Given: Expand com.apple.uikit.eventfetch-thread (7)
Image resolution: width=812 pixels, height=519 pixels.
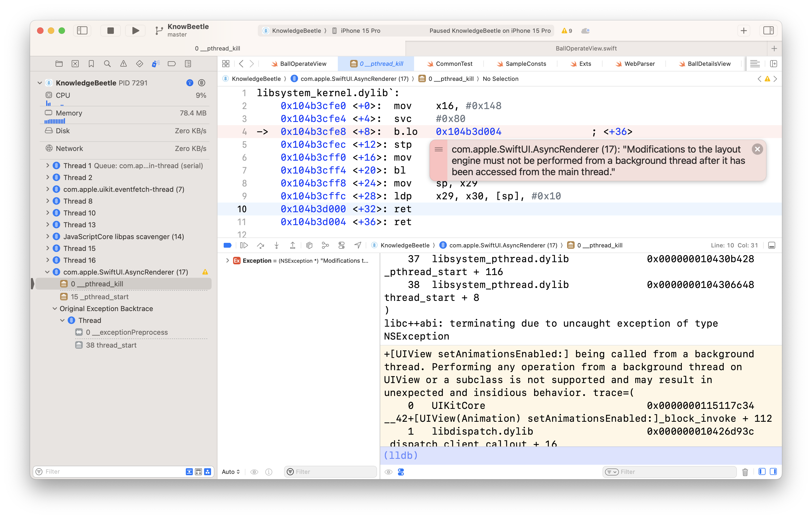Looking at the screenshot, I should tap(48, 189).
